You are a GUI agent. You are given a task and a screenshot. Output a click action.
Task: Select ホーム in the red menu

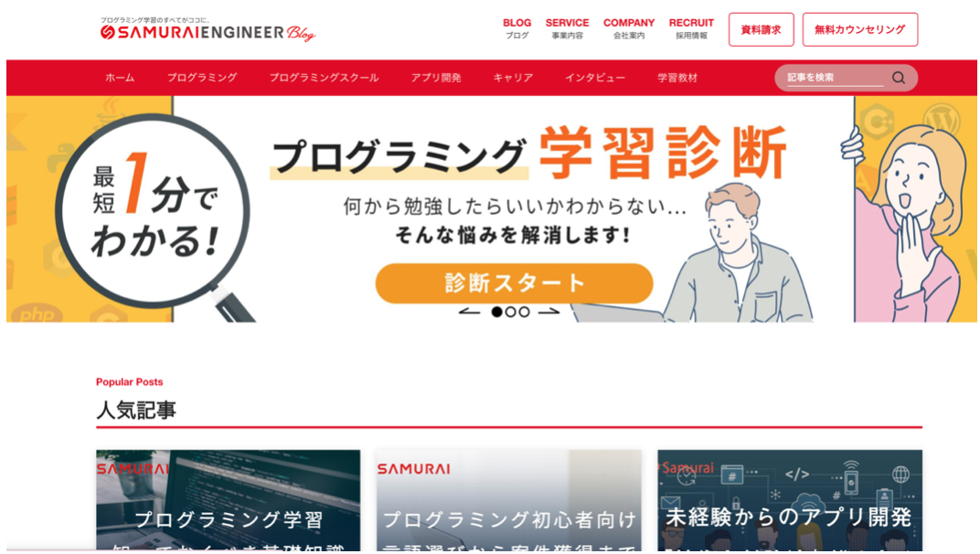click(x=120, y=78)
